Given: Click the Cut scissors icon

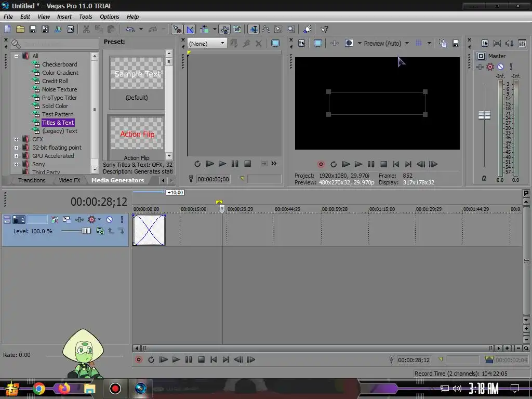Looking at the screenshot, I should [87, 29].
